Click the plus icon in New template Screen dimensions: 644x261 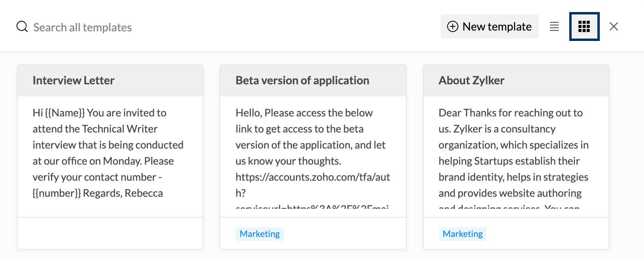(x=453, y=27)
